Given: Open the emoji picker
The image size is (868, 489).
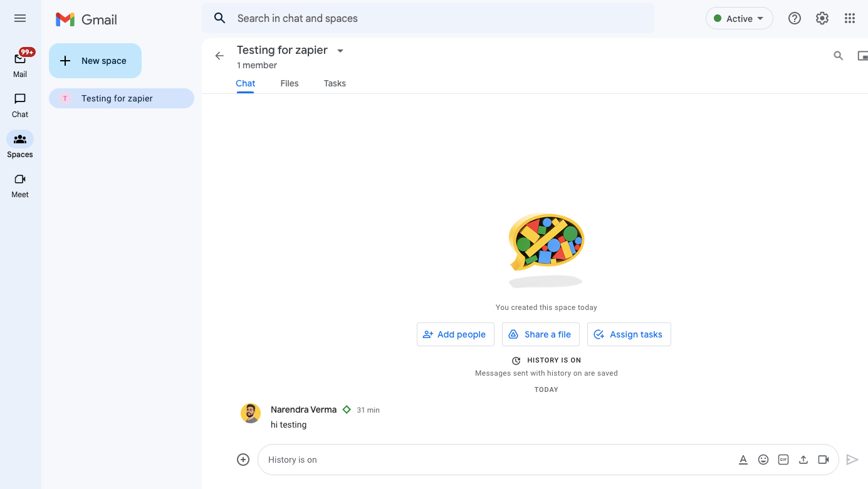Looking at the screenshot, I should click(x=763, y=460).
